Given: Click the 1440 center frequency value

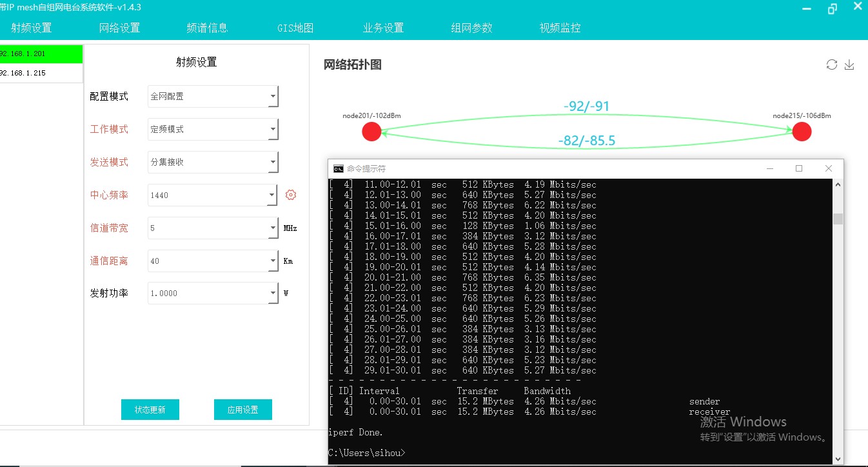Looking at the screenshot, I should coord(159,195).
